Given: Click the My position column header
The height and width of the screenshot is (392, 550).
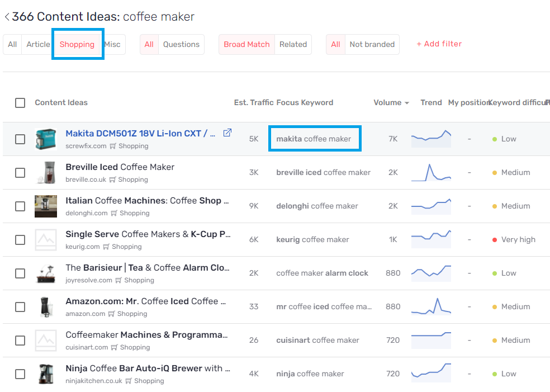Looking at the screenshot, I should (x=468, y=103).
